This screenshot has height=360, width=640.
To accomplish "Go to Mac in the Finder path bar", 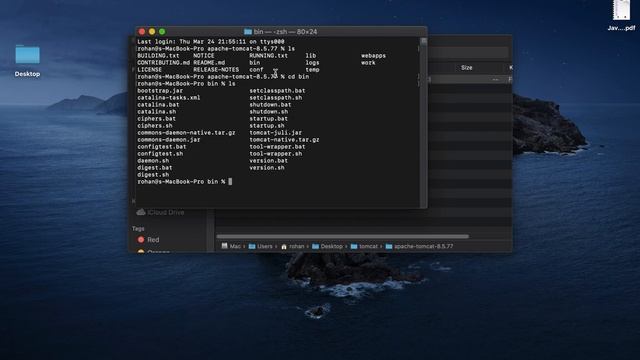I will [231, 246].
